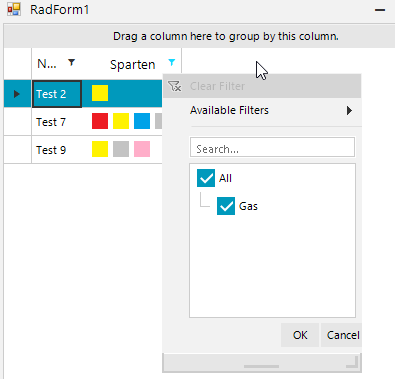Click the RadForm1 application icon
395x379 pixels.
pos(14,9)
